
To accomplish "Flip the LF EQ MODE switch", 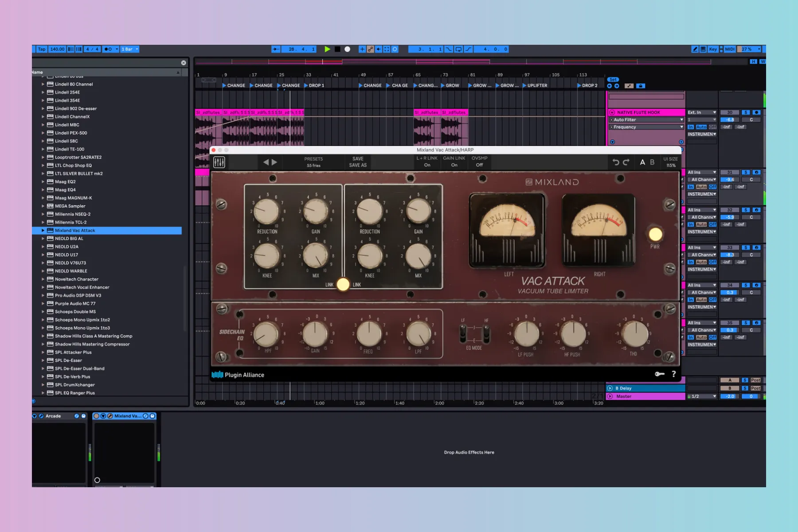I will click(463, 333).
